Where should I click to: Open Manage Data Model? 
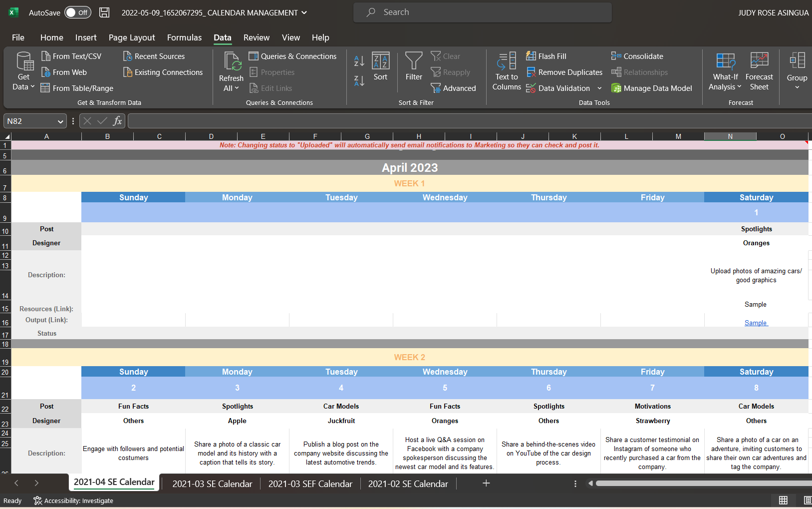[x=652, y=88]
